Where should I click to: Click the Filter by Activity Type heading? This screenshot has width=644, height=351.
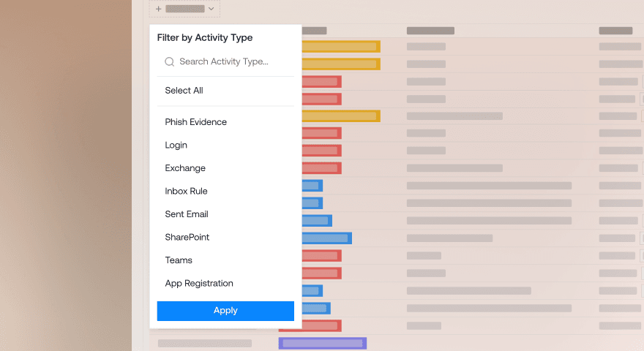204,38
